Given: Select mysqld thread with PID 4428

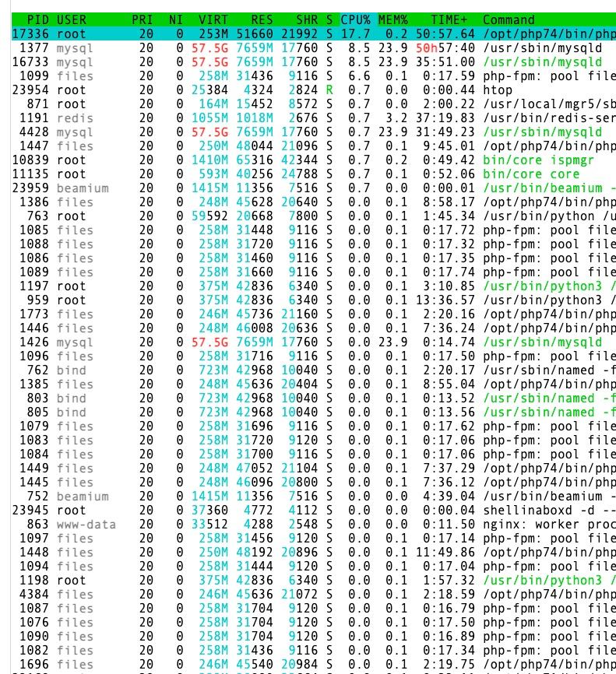Looking at the screenshot, I should click(x=314, y=132).
